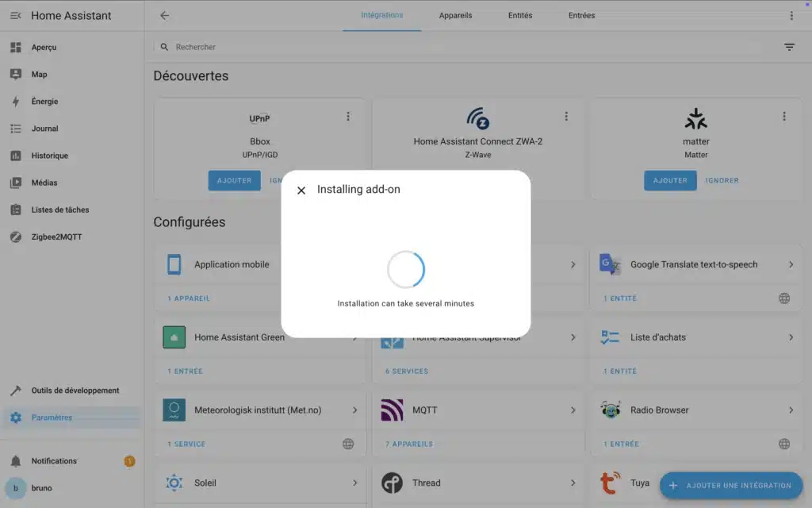The image size is (812, 508).
Task: Expand the Thread chevron
Action: pos(573,483)
